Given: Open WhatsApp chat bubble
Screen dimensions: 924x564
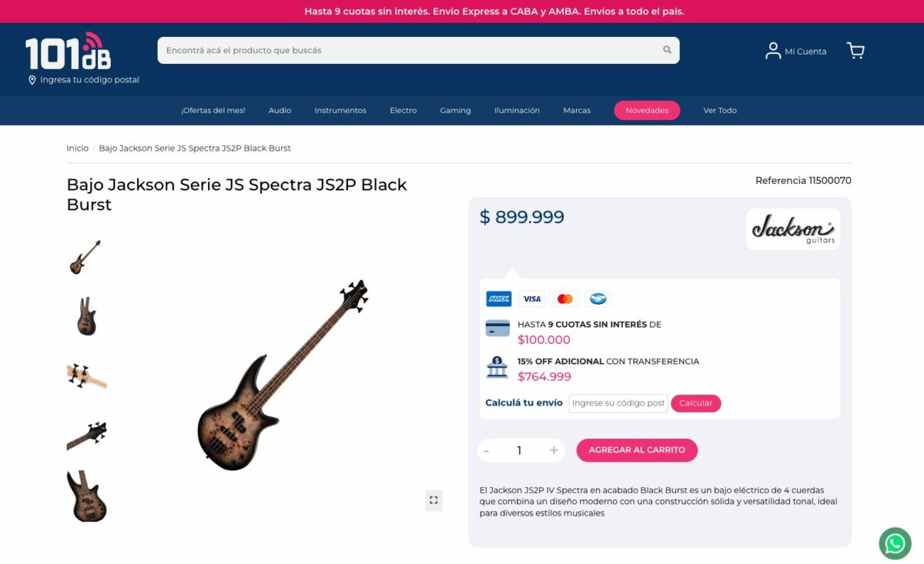Looking at the screenshot, I should [894, 544].
